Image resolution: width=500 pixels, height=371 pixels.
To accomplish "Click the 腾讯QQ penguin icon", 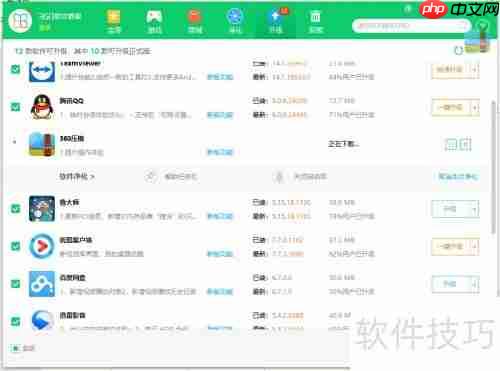I will click(42, 107).
